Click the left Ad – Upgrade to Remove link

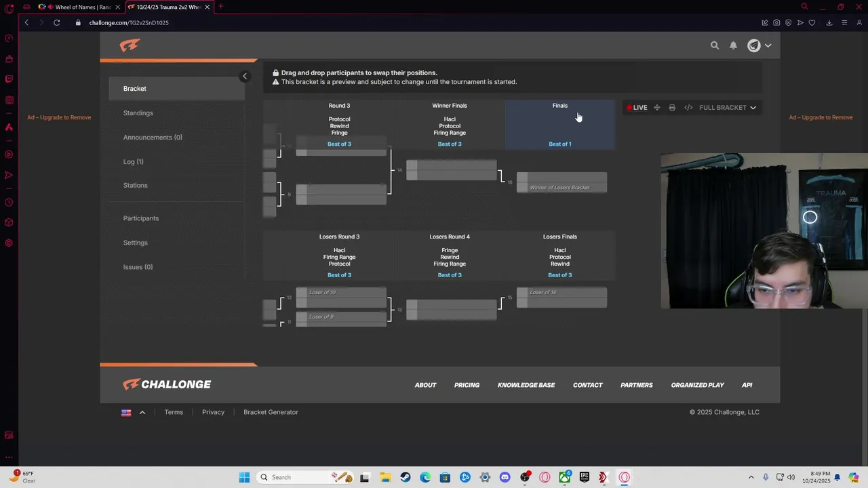[59, 117]
